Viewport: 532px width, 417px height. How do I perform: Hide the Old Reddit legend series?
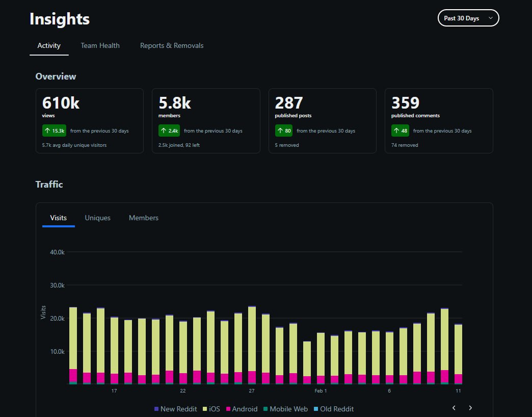(333, 409)
